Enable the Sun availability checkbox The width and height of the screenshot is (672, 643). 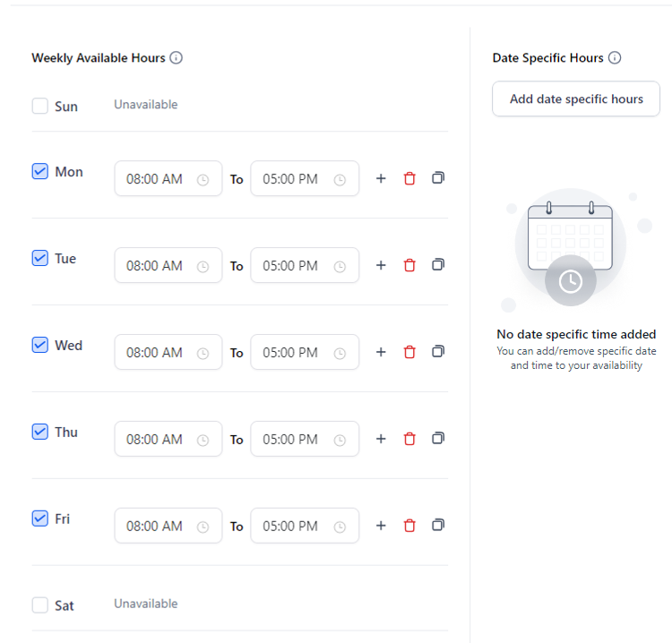[39, 106]
